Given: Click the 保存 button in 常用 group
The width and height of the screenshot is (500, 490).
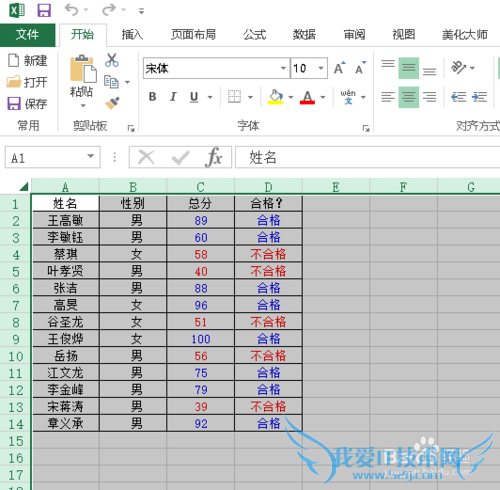Looking at the screenshot, I should pyautogui.click(x=27, y=104).
